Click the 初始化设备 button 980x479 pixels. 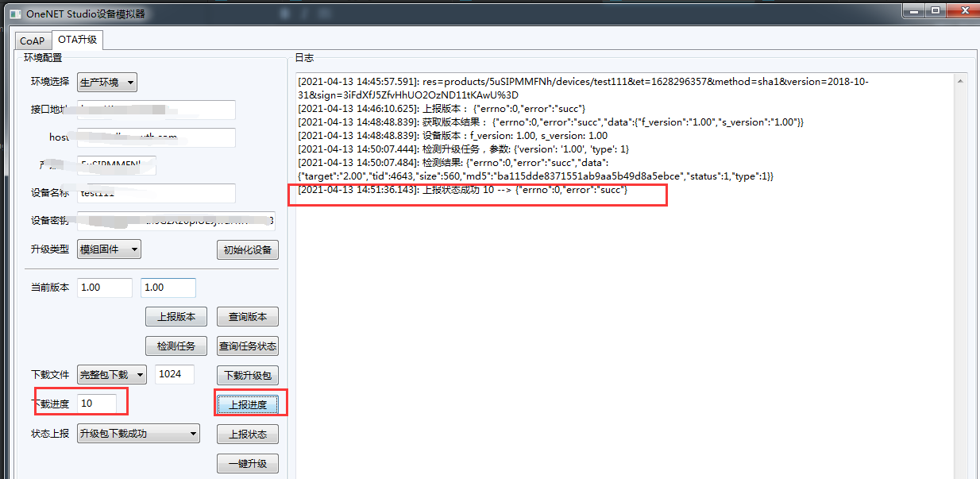(x=248, y=250)
